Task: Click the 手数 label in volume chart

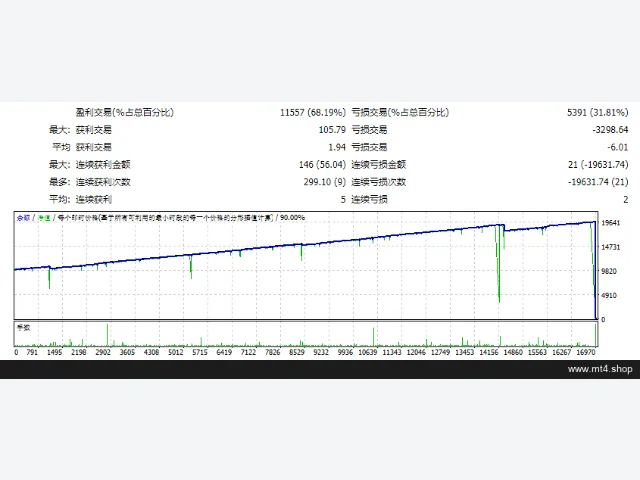Action: coord(23,328)
